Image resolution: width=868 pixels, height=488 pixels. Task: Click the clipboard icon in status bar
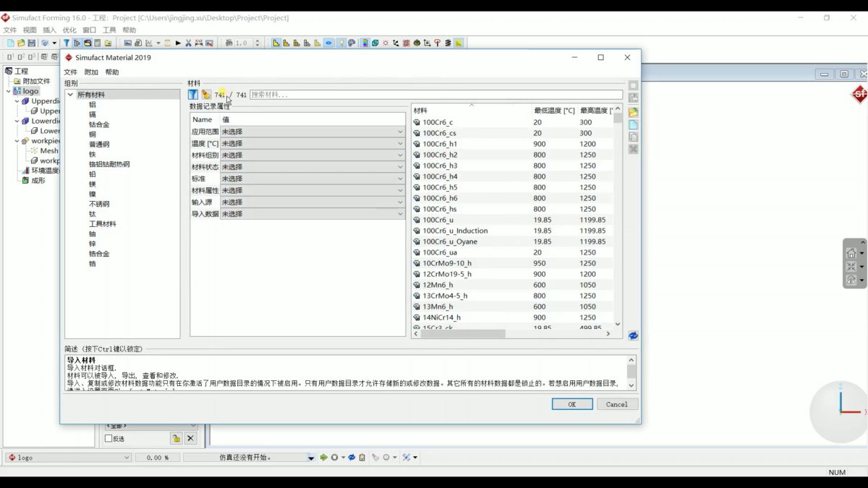click(x=362, y=458)
